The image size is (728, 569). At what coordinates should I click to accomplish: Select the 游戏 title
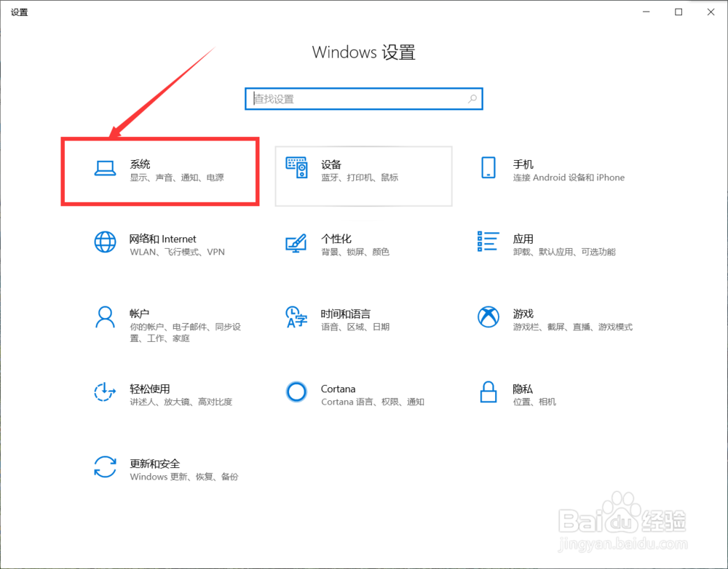pyautogui.click(x=523, y=314)
